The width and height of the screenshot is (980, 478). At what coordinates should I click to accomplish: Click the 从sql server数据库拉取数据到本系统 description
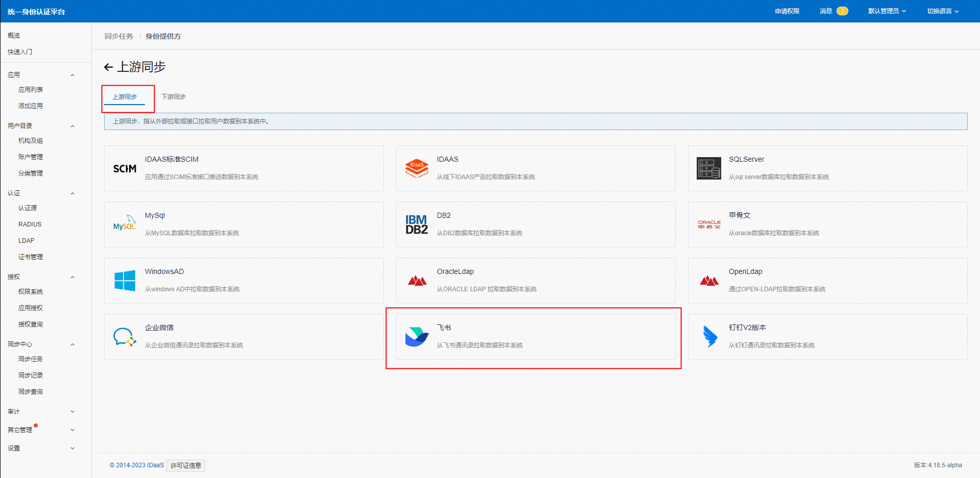click(779, 177)
